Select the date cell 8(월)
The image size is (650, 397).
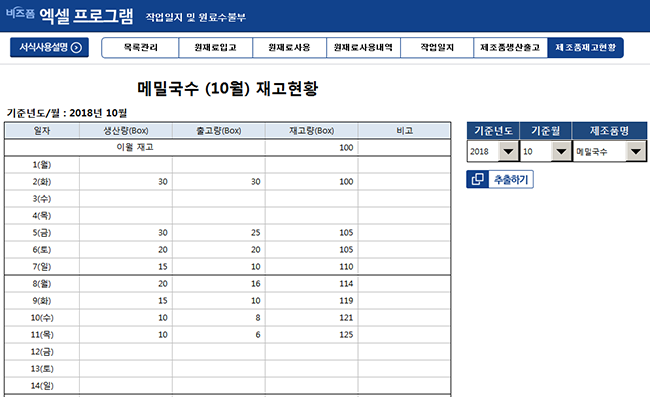[x=42, y=283]
